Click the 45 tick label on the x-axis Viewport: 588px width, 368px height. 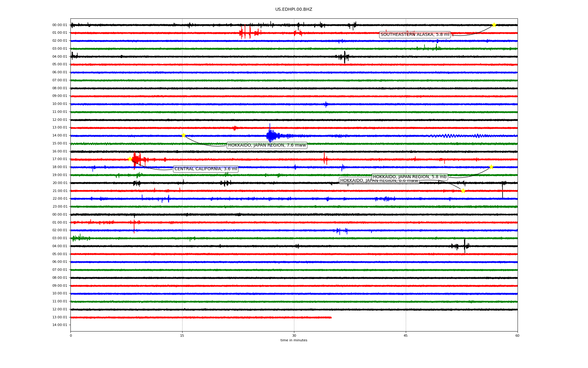click(x=406, y=335)
